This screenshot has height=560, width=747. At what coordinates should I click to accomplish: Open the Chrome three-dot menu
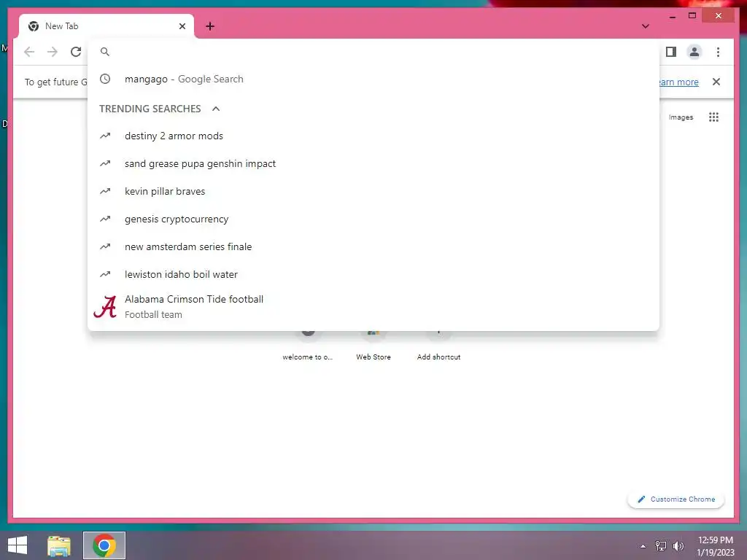coord(718,52)
